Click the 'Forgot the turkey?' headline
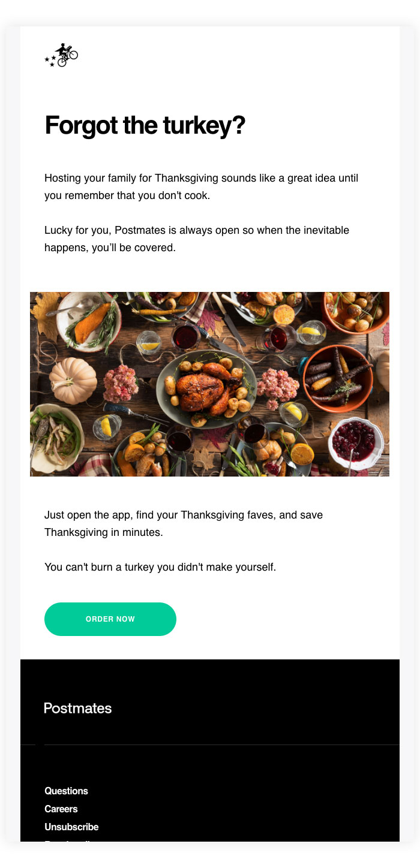 146,126
